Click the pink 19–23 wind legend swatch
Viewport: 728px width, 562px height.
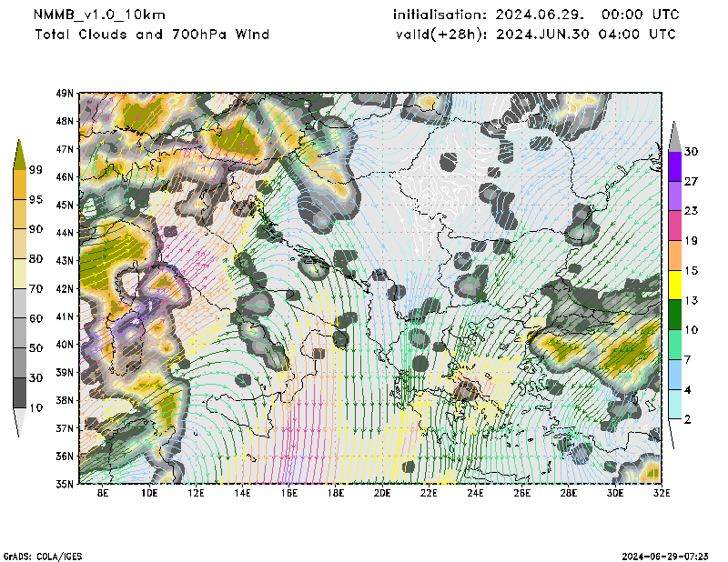pyautogui.click(x=676, y=226)
